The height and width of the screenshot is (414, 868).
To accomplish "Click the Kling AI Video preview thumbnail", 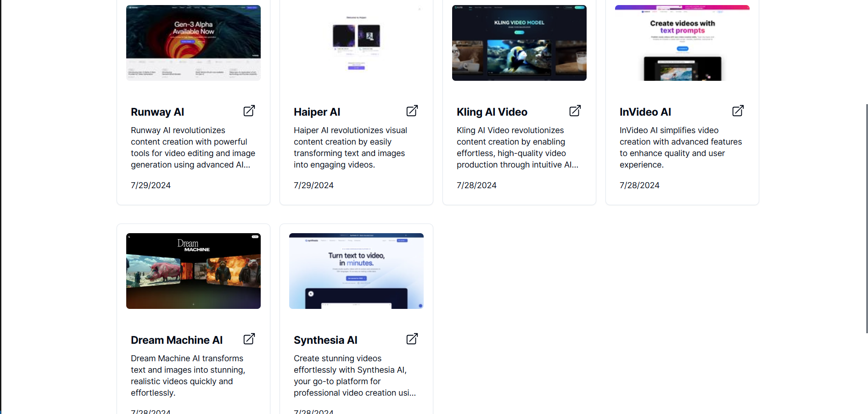I will [519, 43].
